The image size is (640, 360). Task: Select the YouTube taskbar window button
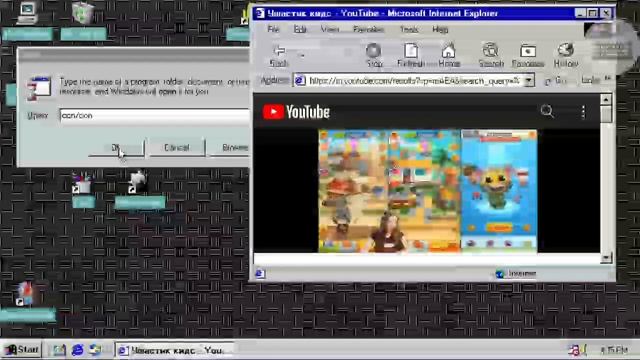[175, 350]
